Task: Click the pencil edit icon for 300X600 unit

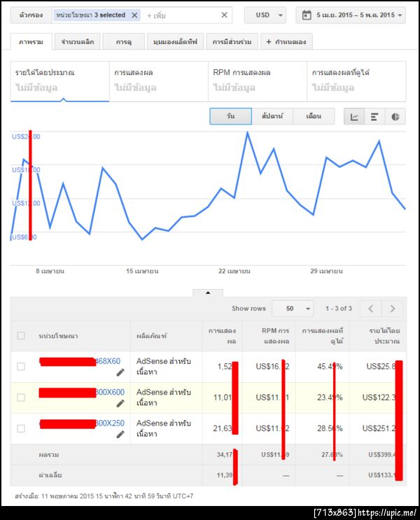Action: (120, 403)
